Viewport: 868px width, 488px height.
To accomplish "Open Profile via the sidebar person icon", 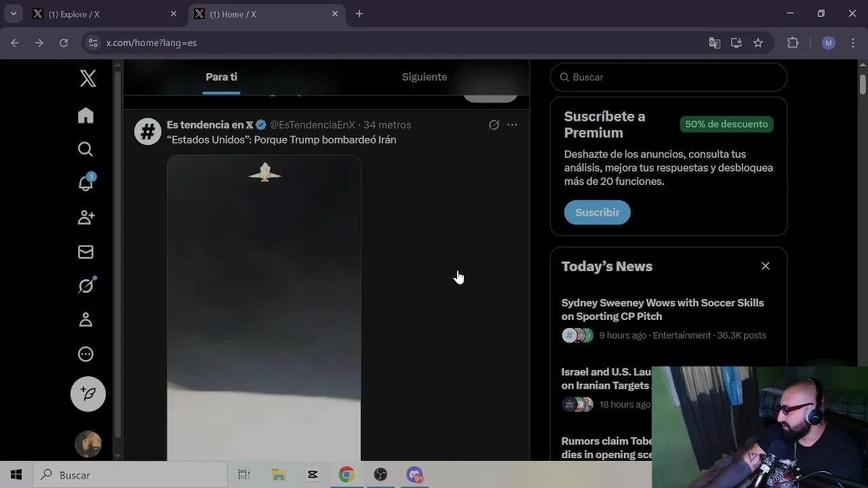I will (x=85, y=320).
